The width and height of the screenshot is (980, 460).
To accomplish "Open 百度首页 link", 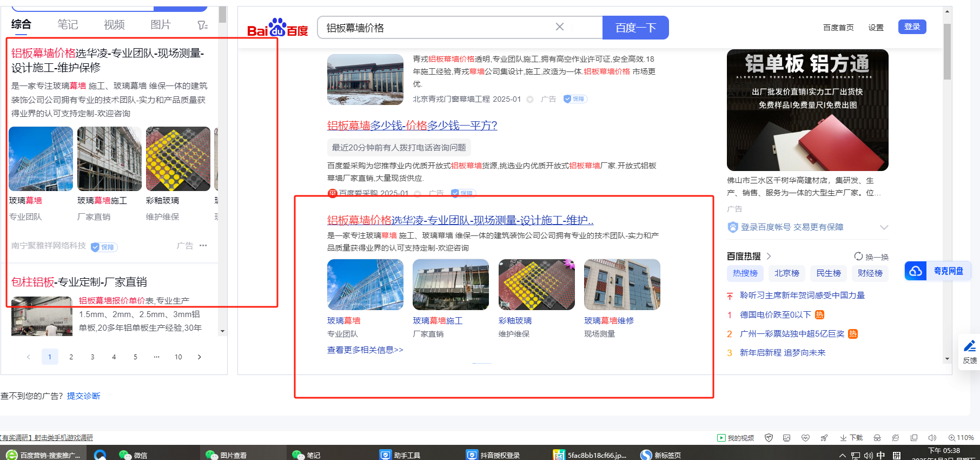I will pos(838,28).
